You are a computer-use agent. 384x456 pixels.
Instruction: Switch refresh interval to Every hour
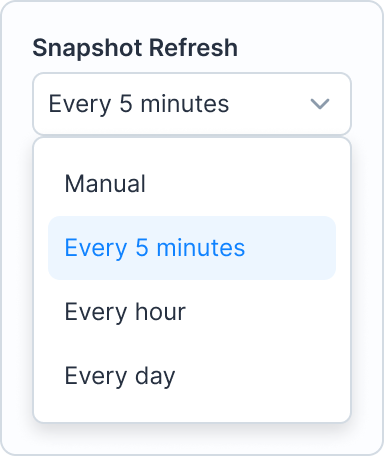192,312
